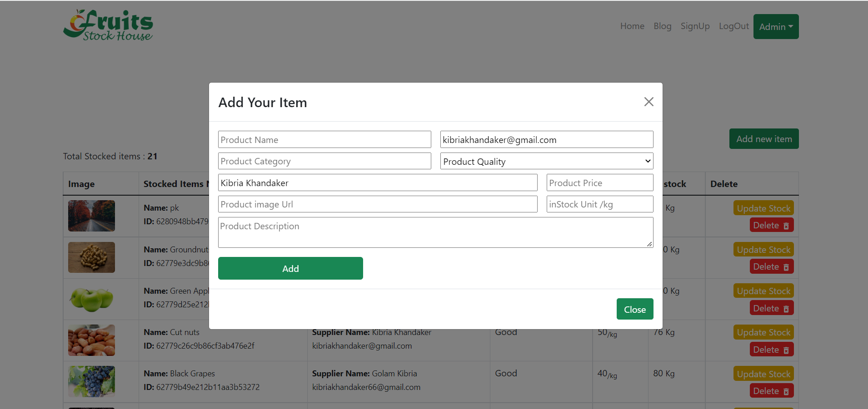This screenshot has height=409, width=868.
Task: Delete the Black Grapes item
Action: (772, 391)
